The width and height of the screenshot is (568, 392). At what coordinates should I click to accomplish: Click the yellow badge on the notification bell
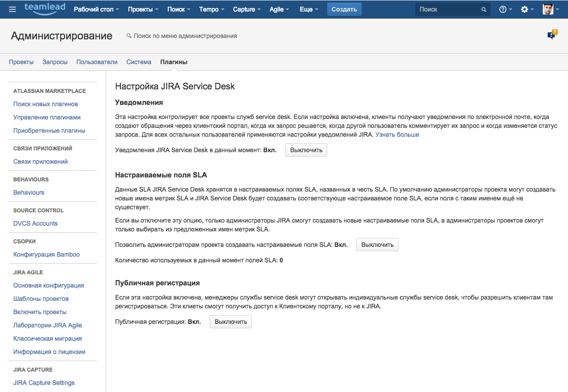[x=555, y=31]
